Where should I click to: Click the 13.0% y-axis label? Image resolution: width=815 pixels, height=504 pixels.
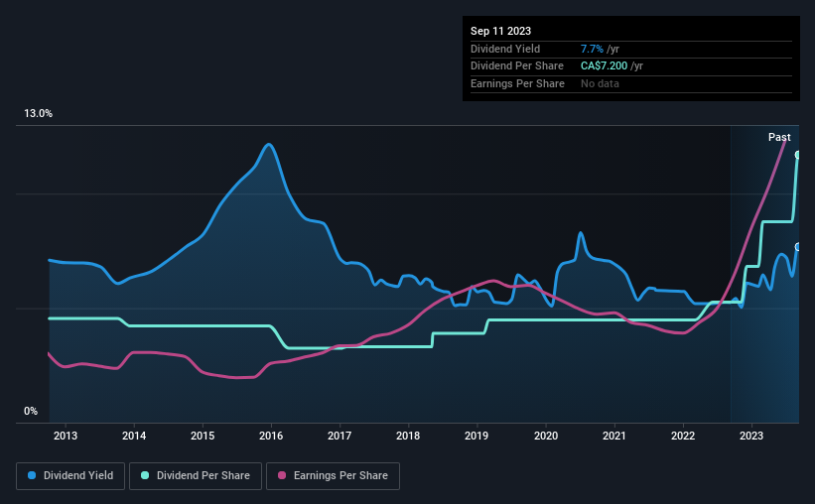click(39, 114)
